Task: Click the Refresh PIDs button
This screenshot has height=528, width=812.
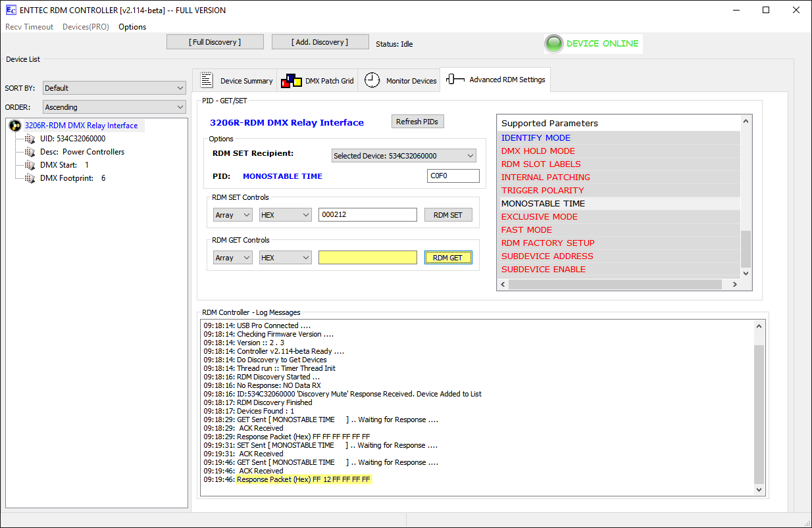Action: (418, 122)
